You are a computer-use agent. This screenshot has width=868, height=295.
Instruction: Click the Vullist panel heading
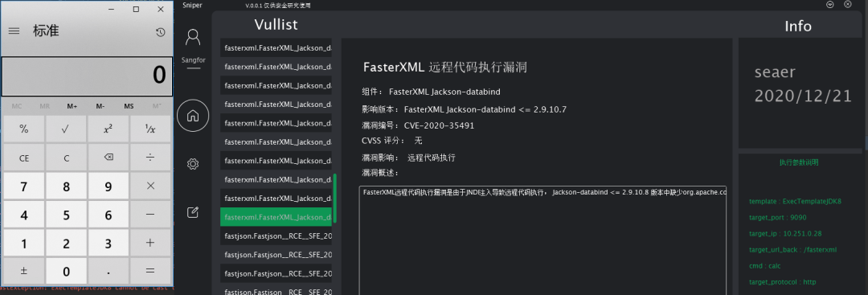(x=276, y=25)
